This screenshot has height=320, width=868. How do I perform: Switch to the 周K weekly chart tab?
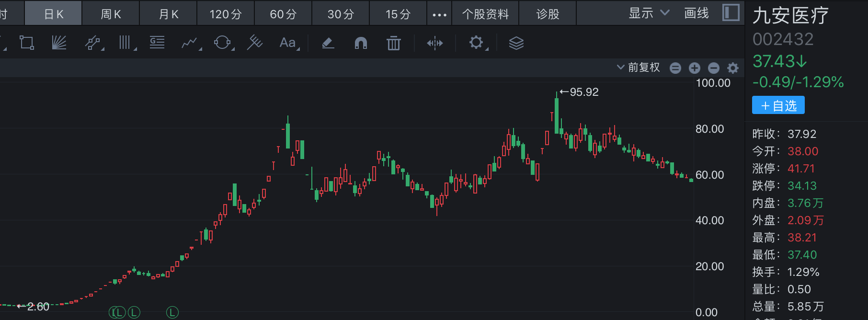click(111, 14)
